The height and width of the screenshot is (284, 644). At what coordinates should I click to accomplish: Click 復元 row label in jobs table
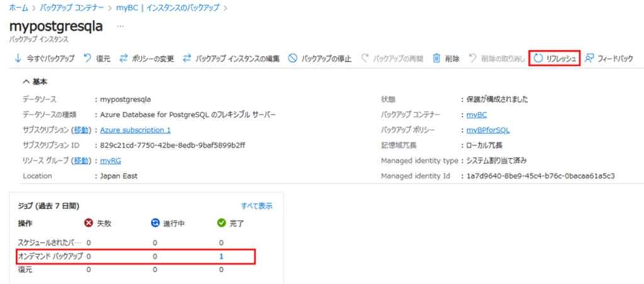point(25,270)
